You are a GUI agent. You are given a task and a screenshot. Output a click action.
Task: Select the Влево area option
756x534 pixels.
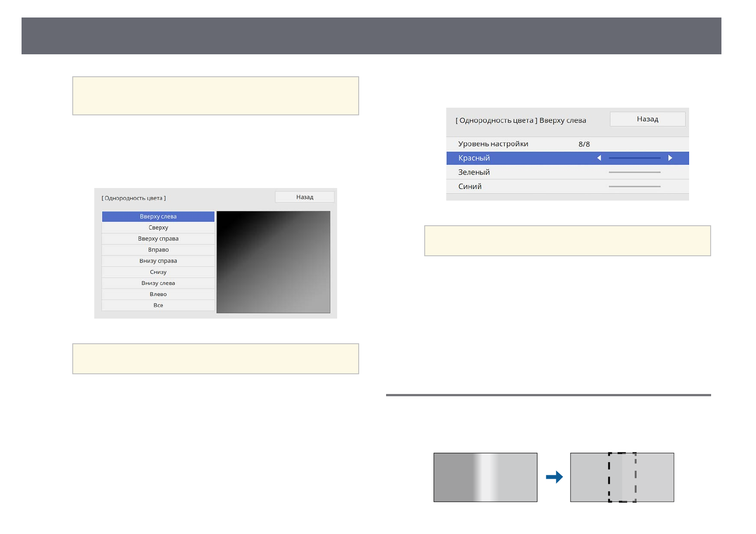[x=158, y=294]
